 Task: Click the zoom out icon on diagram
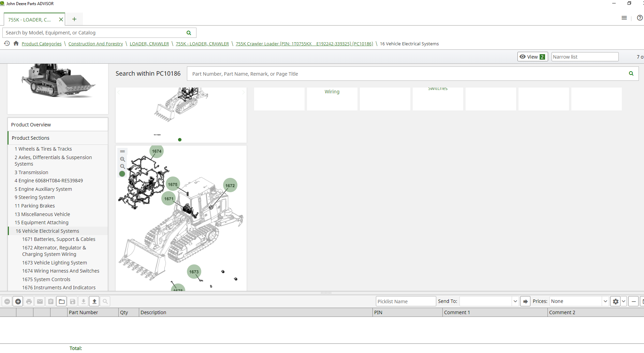click(x=122, y=166)
